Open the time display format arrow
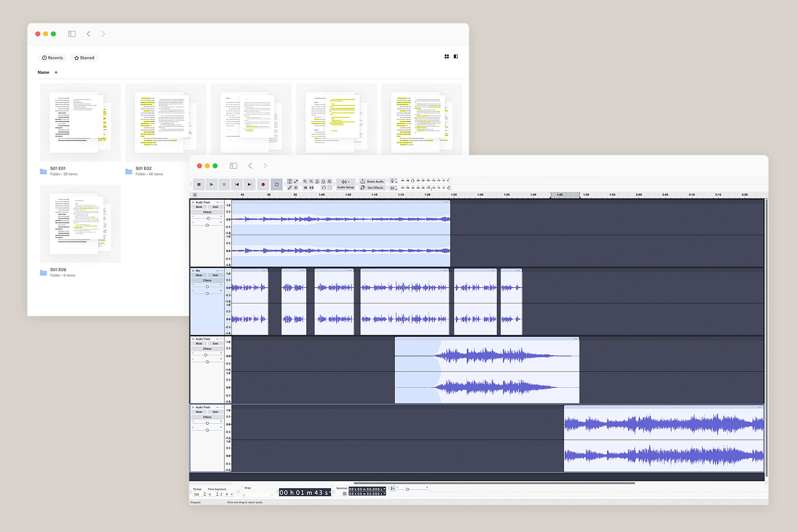798x532 pixels. coord(330,491)
